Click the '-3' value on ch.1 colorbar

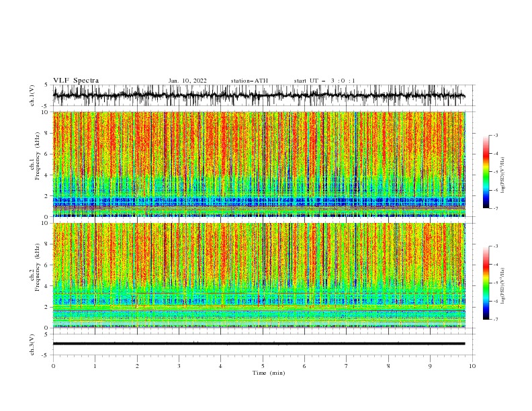point(495,135)
